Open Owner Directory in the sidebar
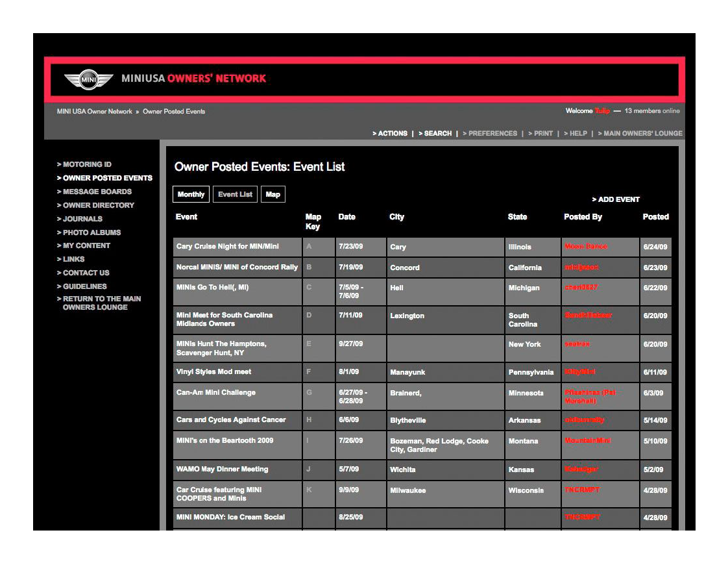The height and width of the screenshot is (563, 728). tap(95, 205)
